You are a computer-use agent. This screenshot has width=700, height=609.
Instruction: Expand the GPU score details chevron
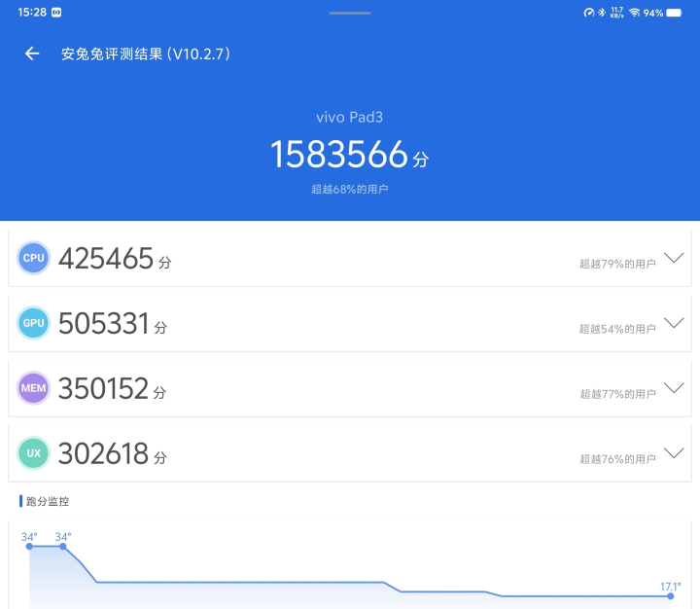pyautogui.click(x=674, y=323)
